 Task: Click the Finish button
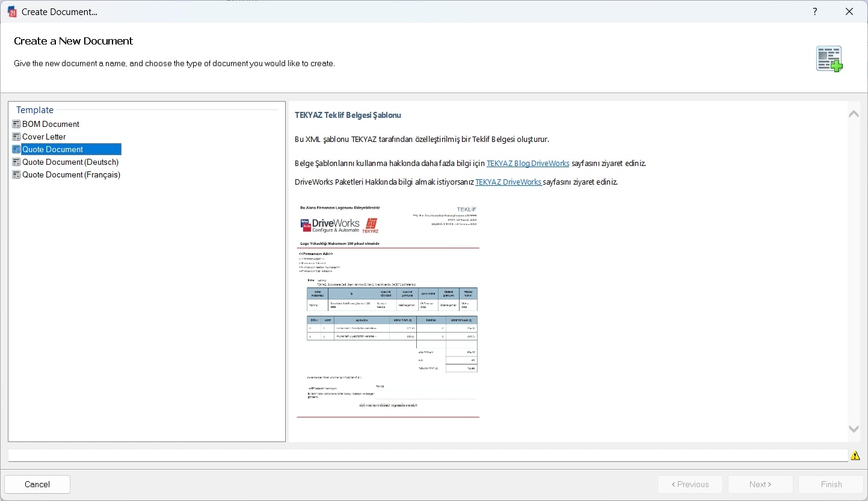831,484
